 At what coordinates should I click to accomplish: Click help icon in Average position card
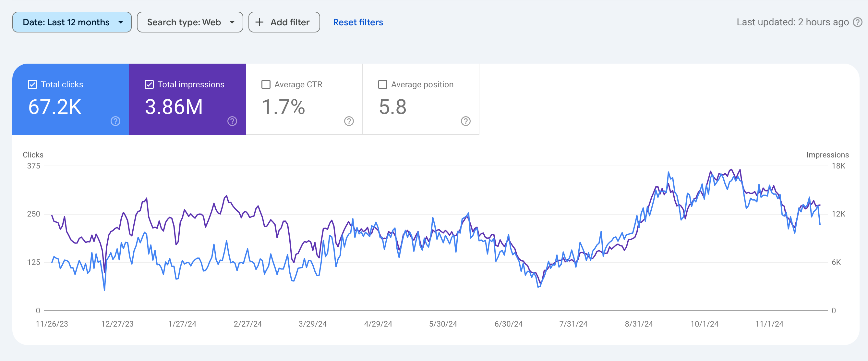click(x=465, y=121)
